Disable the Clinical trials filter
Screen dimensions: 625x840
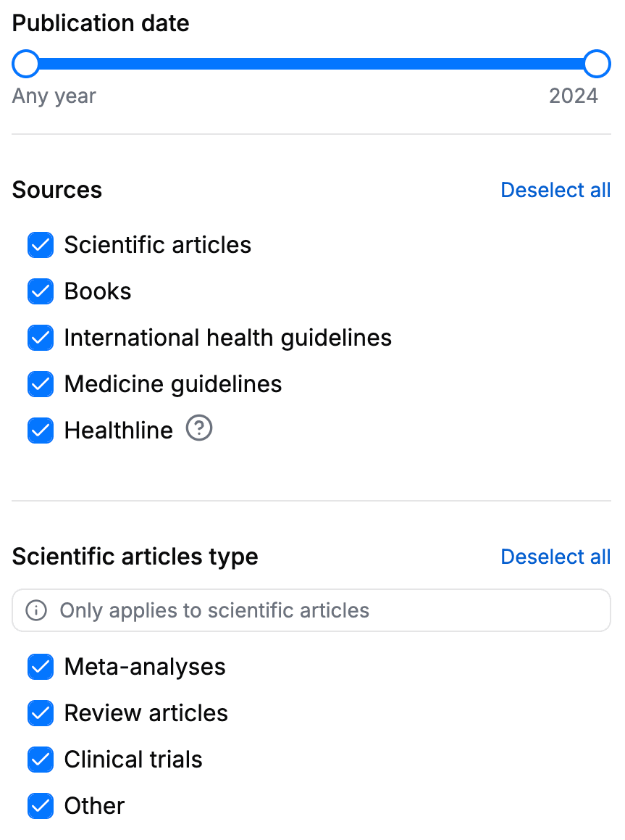[x=40, y=760]
